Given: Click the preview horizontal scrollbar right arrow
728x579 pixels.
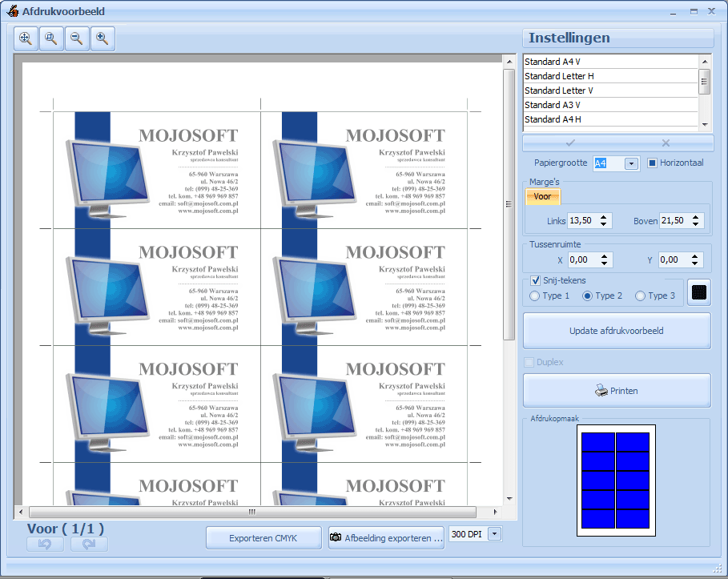Looking at the screenshot, I should tap(496, 512).
